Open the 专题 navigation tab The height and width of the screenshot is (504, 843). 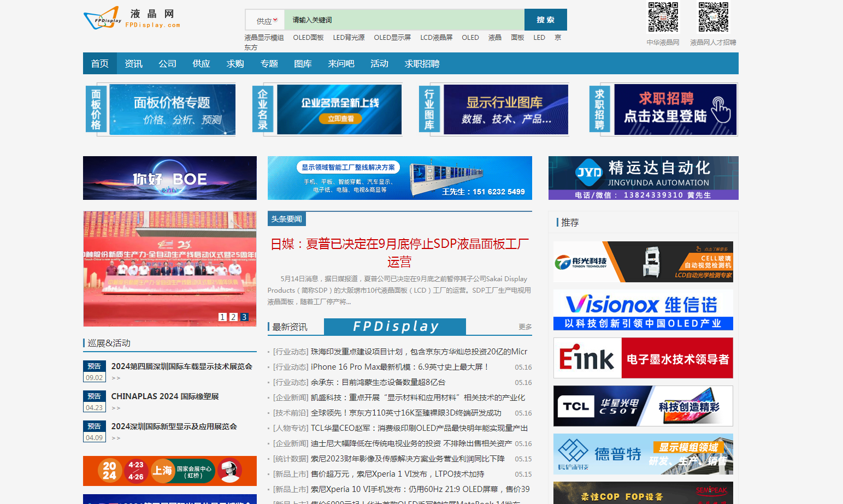(x=269, y=64)
